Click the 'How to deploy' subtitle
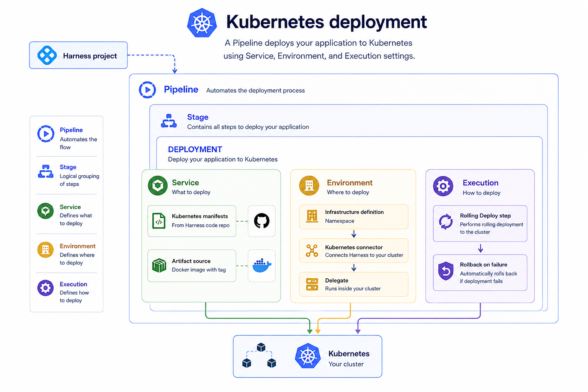 click(x=482, y=193)
